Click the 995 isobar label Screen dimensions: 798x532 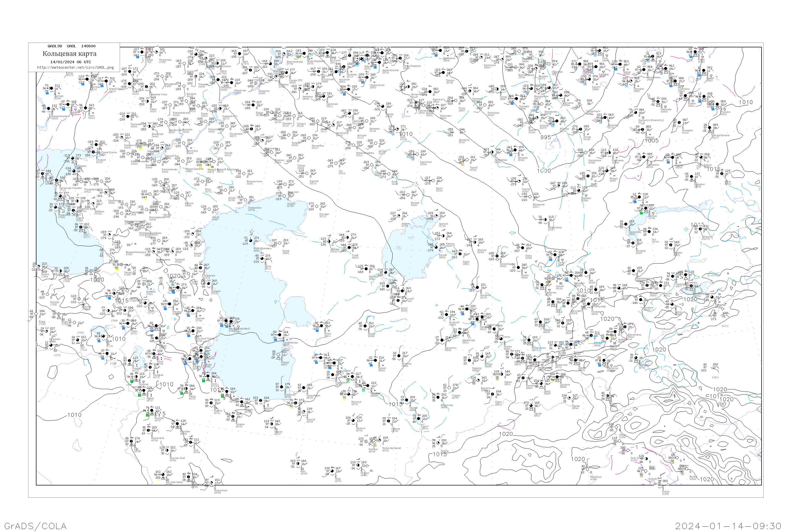pyautogui.click(x=546, y=137)
